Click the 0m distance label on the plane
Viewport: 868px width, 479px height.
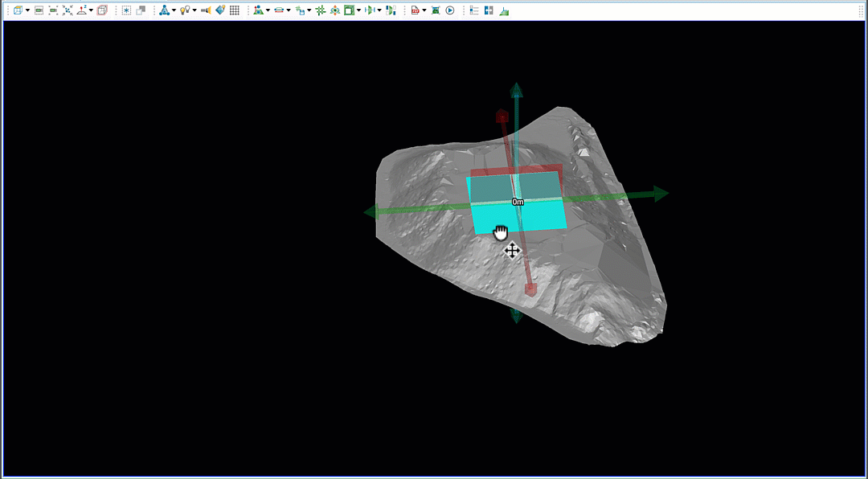pos(518,202)
